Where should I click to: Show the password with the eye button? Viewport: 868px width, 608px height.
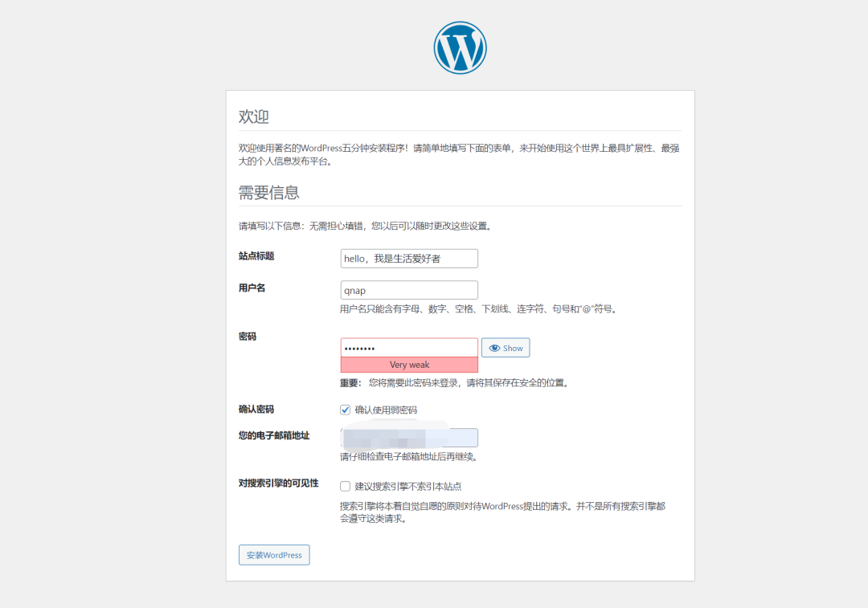pos(506,348)
